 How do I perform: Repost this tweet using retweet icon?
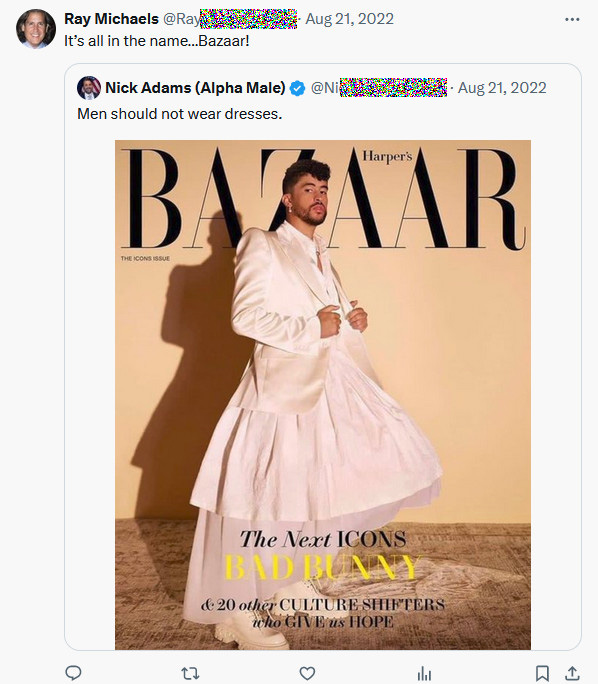coord(190,673)
